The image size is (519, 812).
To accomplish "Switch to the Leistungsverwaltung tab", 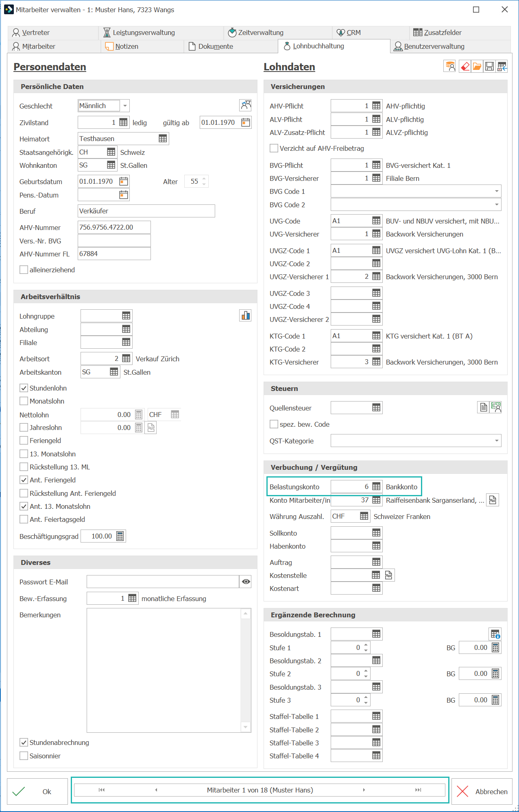I will tap(161, 33).
